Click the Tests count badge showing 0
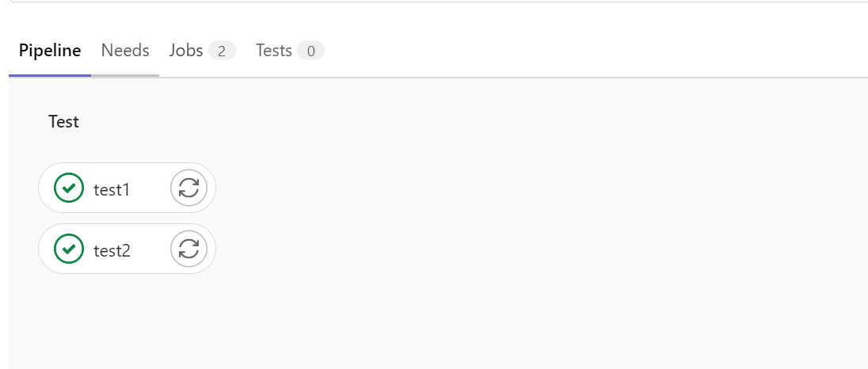Screen dimensions: 868x369 pyautogui.click(x=310, y=51)
